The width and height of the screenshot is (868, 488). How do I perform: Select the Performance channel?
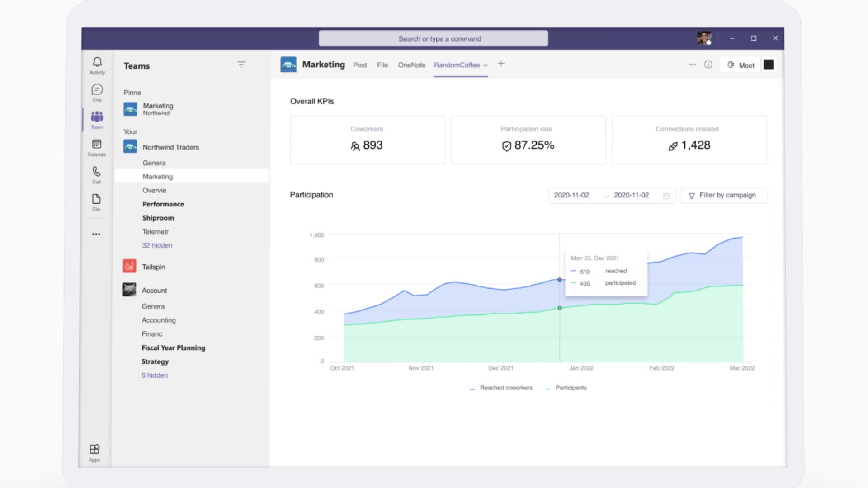pyautogui.click(x=163, y=204)
